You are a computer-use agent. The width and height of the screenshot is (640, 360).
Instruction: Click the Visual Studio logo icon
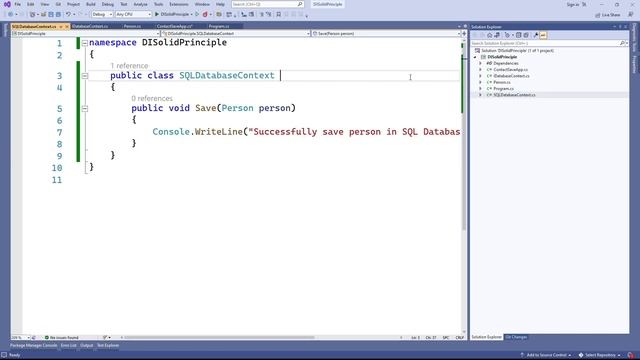click(x=7, y=4)
